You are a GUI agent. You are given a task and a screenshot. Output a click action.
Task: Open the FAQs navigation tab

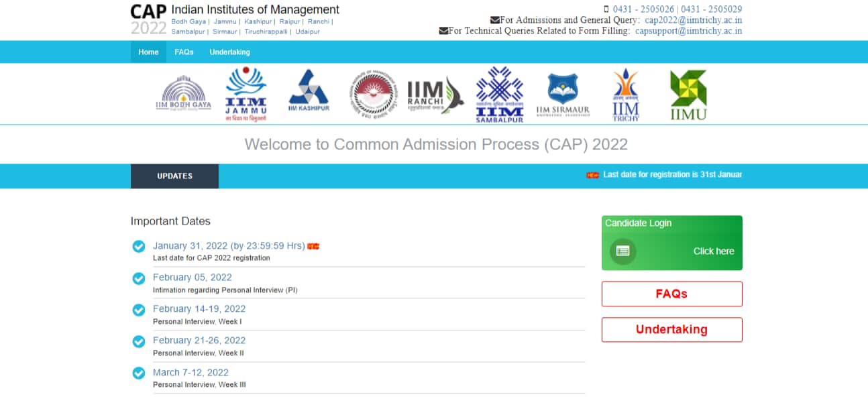[183, 52]
